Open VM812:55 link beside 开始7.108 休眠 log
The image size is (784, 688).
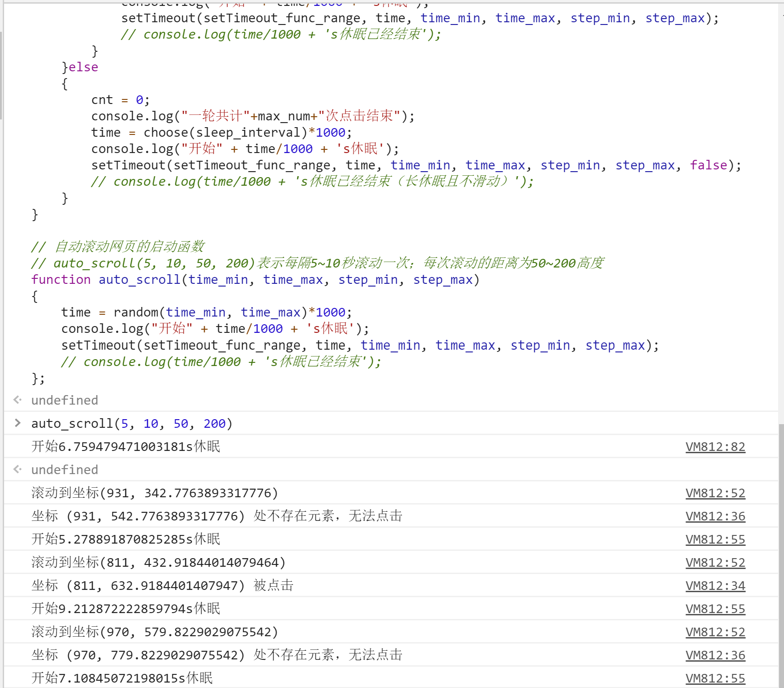pyautogui.click(x=715, y=678)
